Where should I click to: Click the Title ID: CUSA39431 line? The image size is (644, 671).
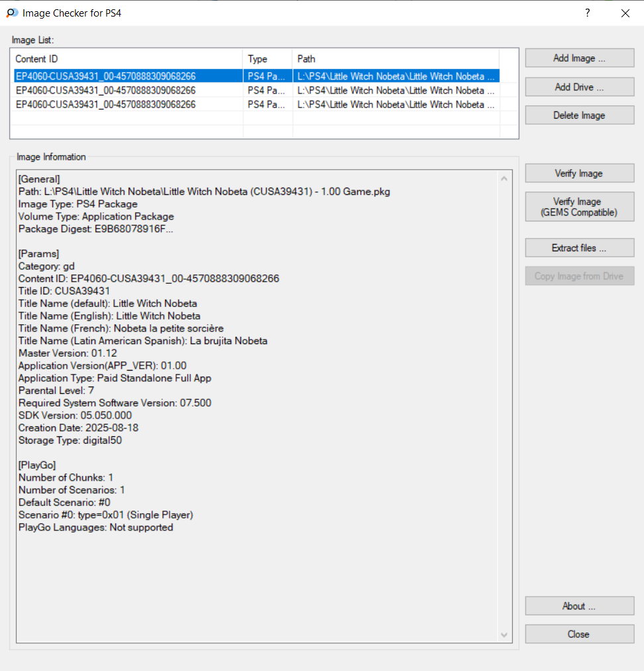click(64, 291)
